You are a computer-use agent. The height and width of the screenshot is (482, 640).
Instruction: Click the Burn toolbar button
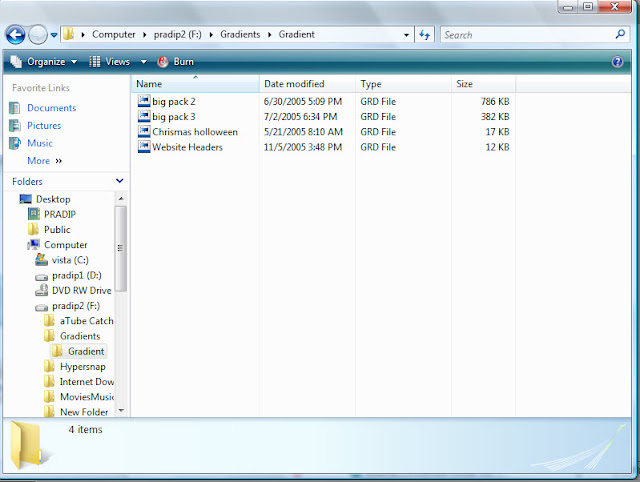[x=176, y=62]
